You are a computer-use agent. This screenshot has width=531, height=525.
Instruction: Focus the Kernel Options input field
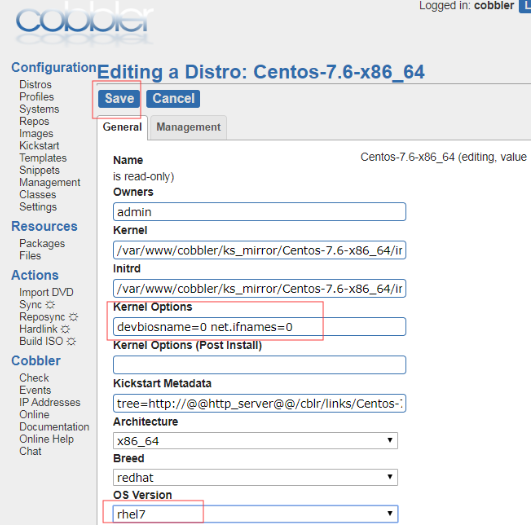(x=259, y=327)
